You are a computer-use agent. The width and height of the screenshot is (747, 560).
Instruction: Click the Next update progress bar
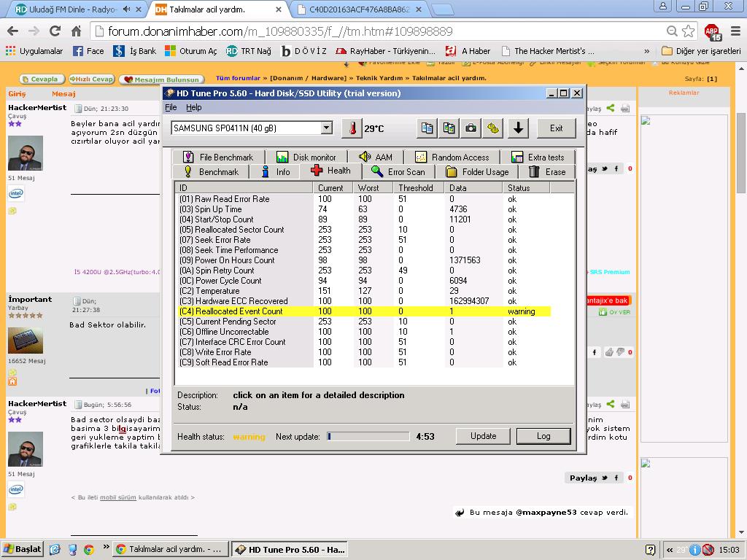click(x=368, y=436)
